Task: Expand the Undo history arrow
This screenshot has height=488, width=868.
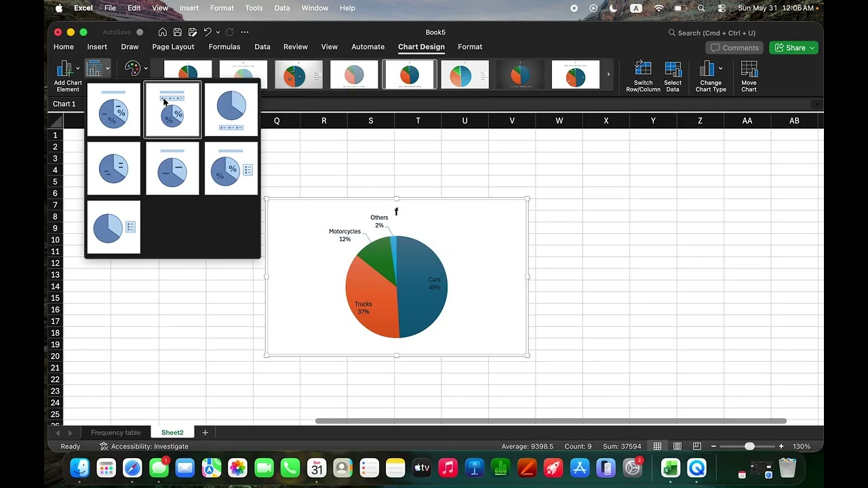Action: coord(218,33)
